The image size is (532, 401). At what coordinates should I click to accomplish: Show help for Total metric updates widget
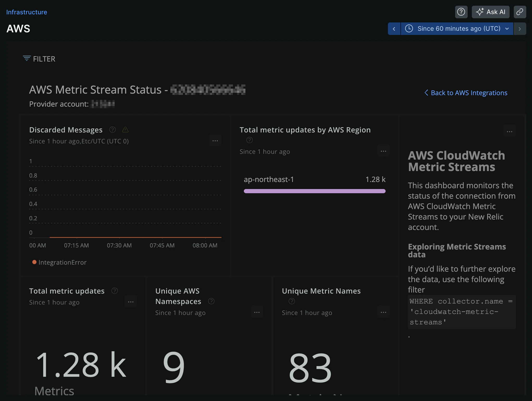115,291
